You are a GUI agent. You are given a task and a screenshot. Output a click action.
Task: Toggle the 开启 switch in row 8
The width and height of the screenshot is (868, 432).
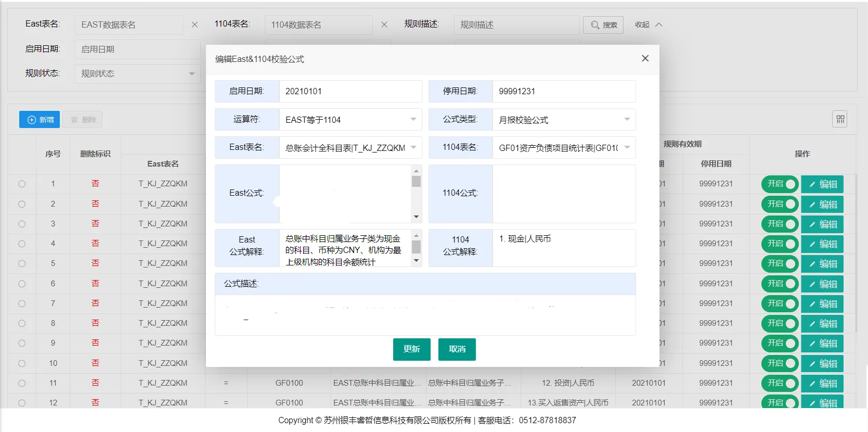[780, 324]
